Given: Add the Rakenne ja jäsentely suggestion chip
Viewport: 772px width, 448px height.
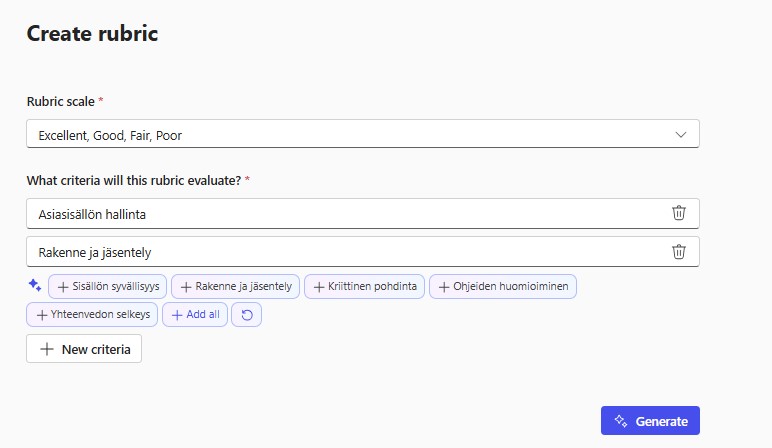Looking at the screenshot, I should tap(235, 287).
